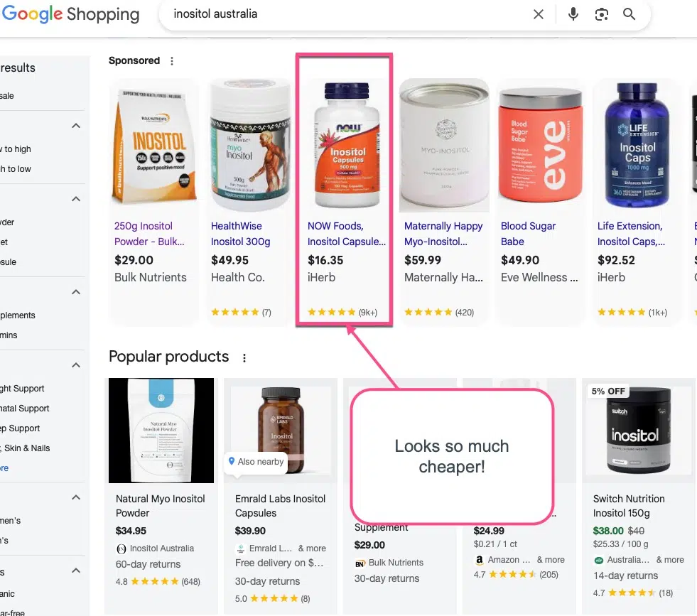Open Natural Myo Inositol Powder product
Screen dimensions: 697x616
click(x=160, y=506)
